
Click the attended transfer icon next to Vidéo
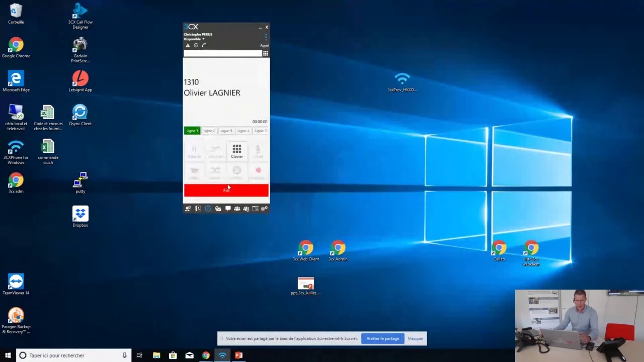click(x=215, y=172)
